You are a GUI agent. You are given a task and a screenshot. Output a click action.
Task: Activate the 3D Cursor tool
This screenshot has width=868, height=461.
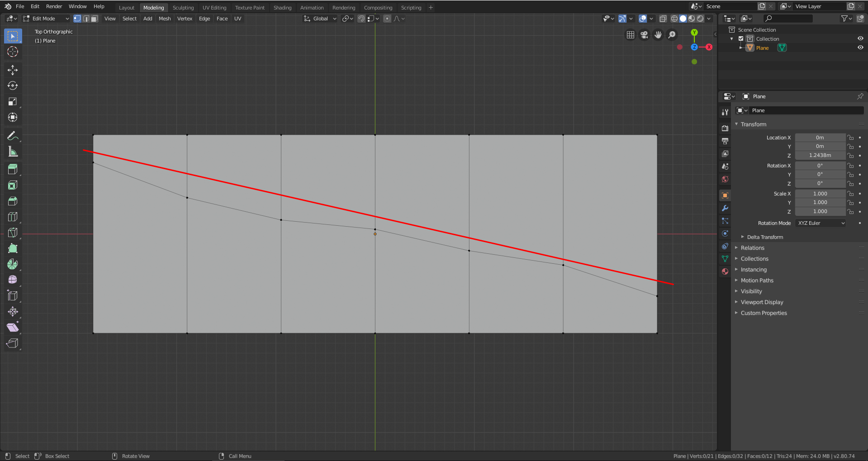click(13, 52)
